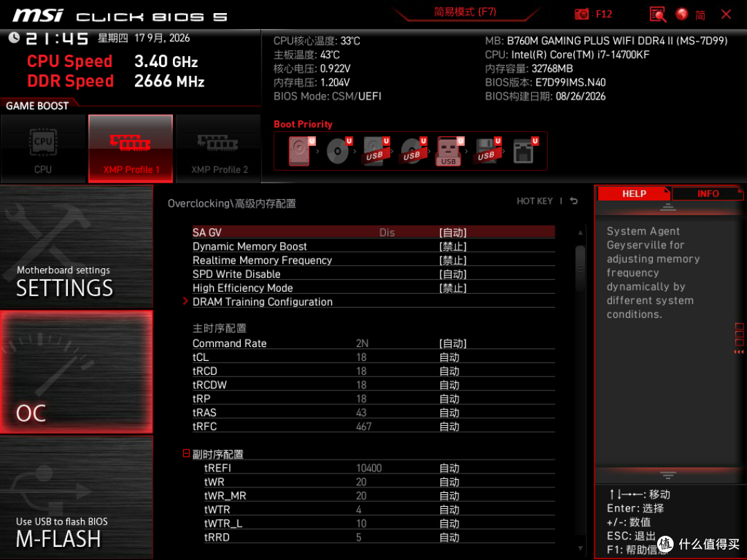Click the tWTR auto value field

point(450,510)
